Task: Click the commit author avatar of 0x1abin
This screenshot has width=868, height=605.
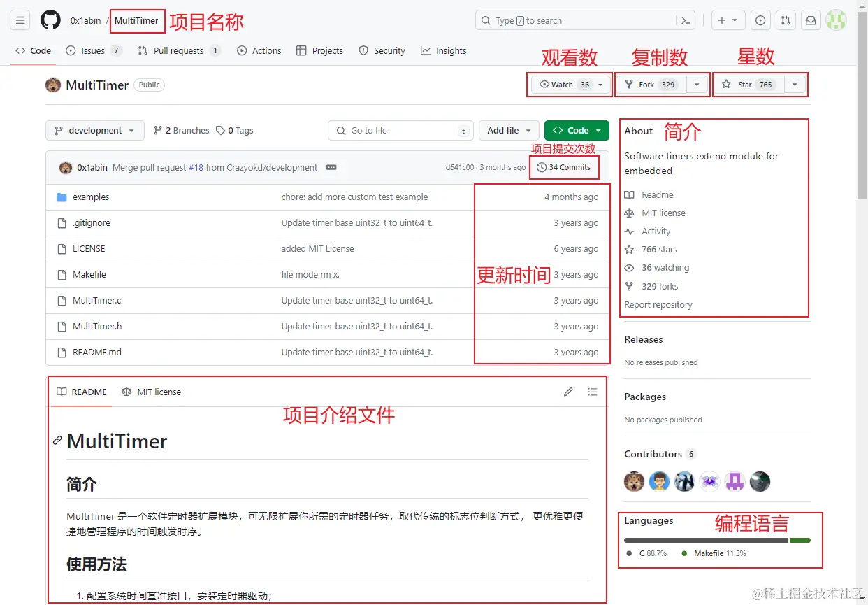Action: (x=65, y=167)
